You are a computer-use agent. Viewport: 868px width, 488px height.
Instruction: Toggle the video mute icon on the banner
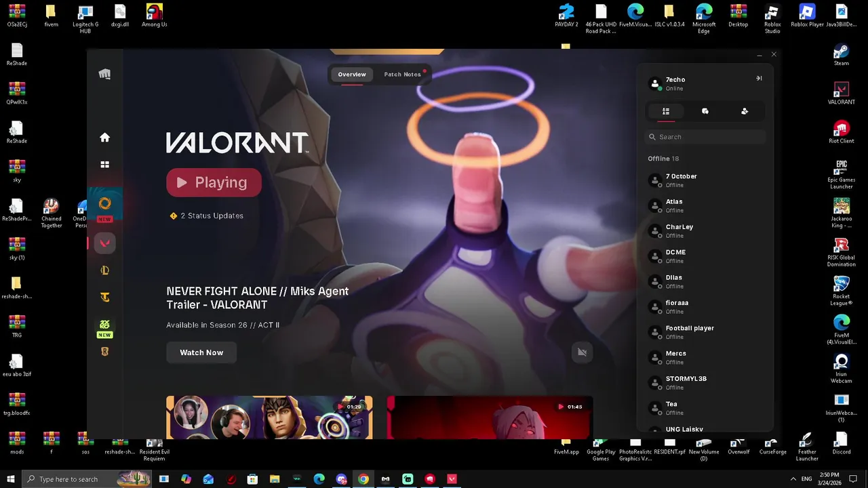582,352
